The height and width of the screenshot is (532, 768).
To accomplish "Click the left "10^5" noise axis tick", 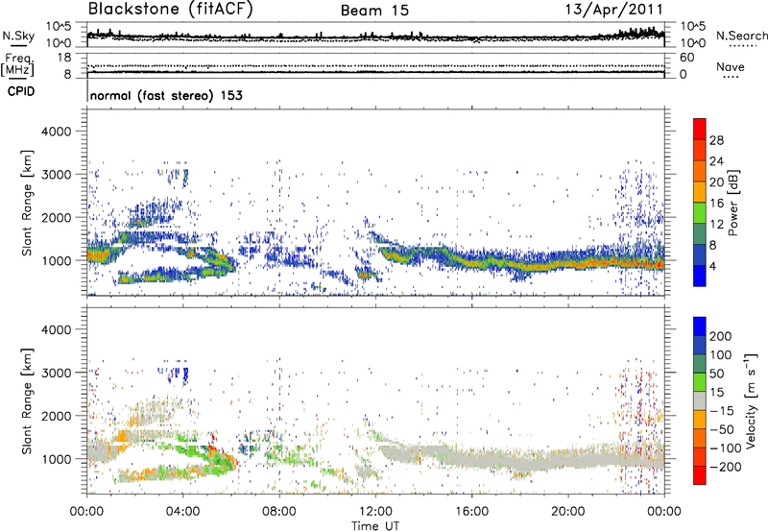I will click(x=59, y=27).
